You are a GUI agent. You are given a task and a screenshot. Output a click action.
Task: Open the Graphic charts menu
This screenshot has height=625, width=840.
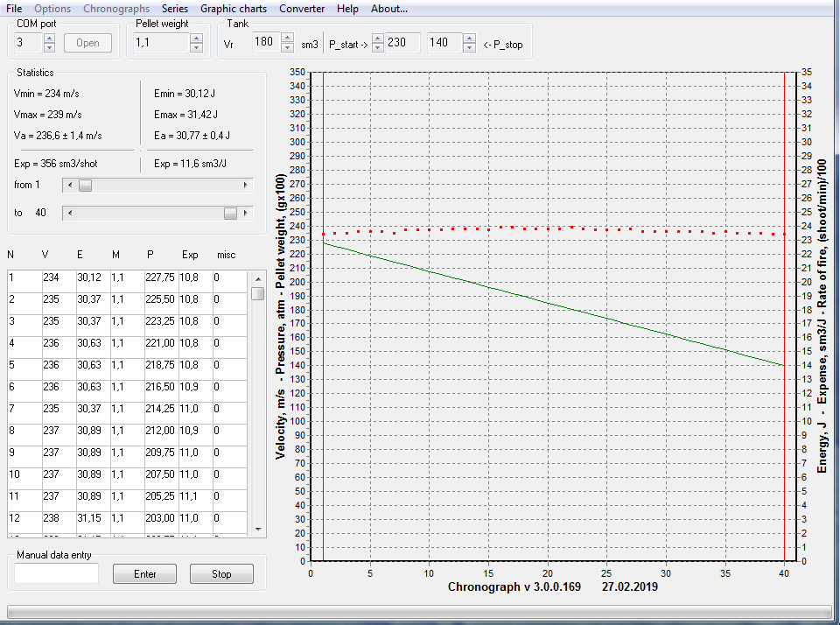click(x=233, y=9)
